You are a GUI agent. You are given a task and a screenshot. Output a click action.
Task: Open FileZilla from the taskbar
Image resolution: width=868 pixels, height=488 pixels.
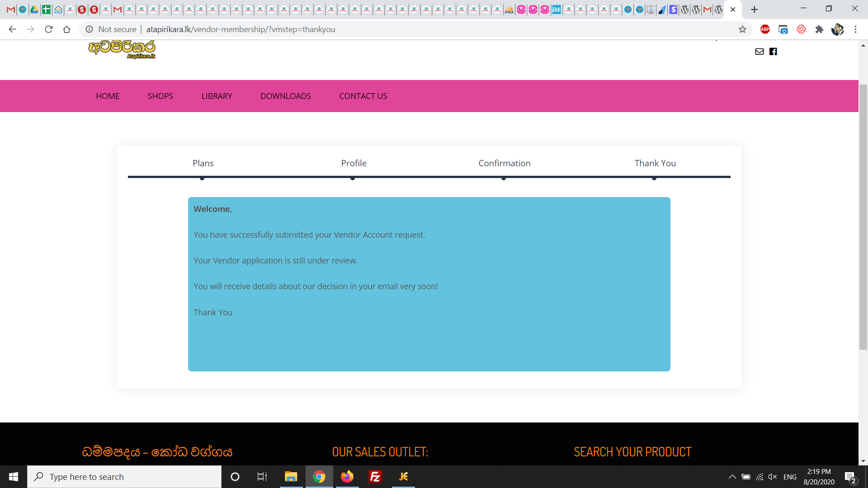click(375, 477)
